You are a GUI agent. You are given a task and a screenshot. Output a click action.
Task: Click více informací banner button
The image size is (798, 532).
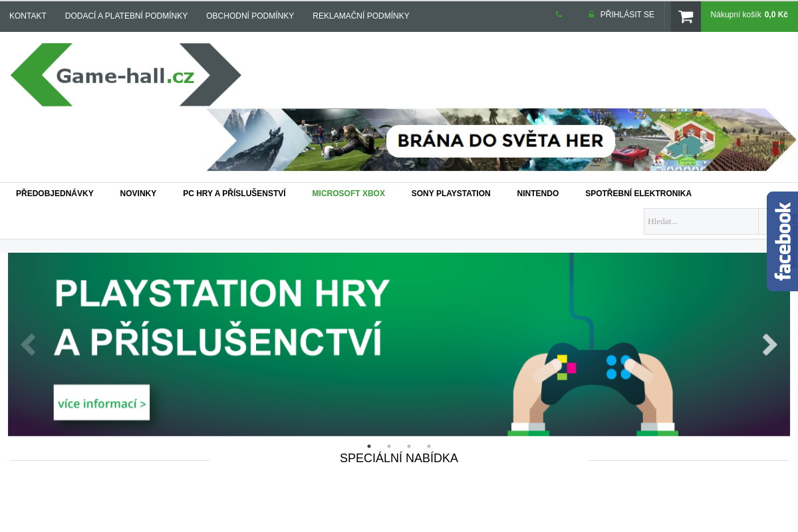click(102, 403)
